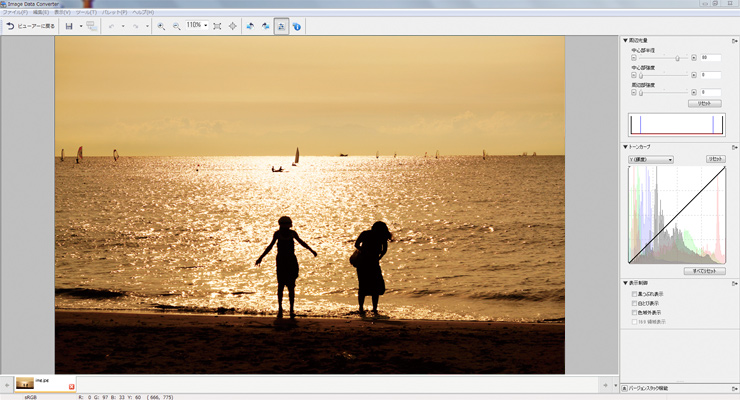The height and width of the screenshot is (400, 740).
Task: Click the fit-to-window icon
Action: coord(217,25)
